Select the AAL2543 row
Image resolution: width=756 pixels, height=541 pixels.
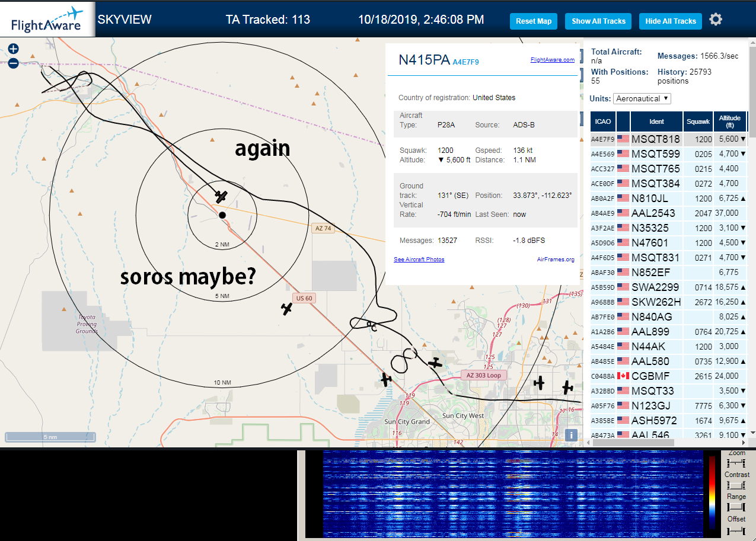[669, 213]
